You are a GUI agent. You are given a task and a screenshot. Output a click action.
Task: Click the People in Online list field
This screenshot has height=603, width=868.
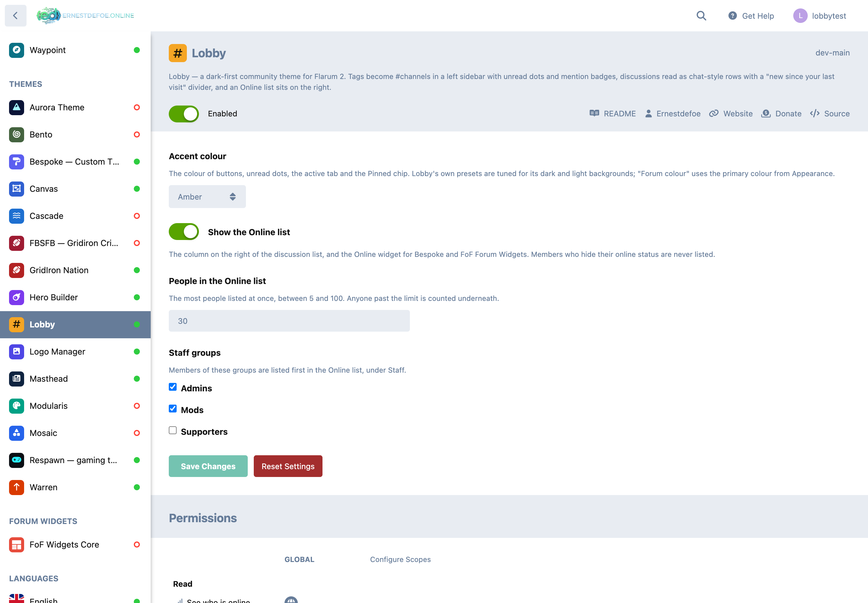[289, 321]
